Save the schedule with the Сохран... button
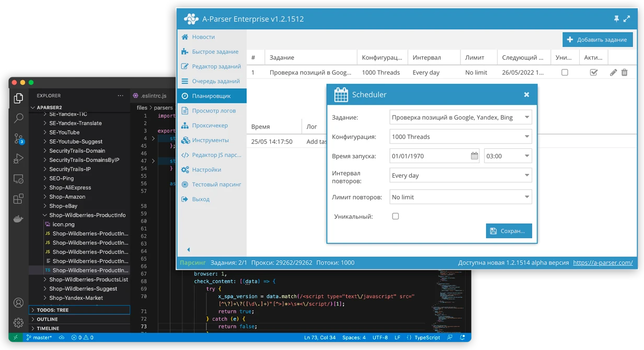644x350 pixels. [x=509, y=231]
